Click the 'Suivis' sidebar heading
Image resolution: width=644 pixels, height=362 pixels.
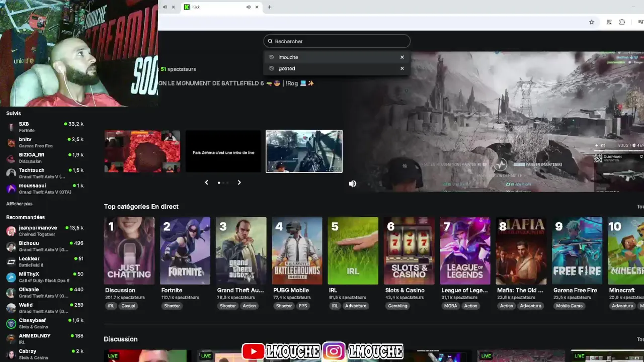(14, 114)
